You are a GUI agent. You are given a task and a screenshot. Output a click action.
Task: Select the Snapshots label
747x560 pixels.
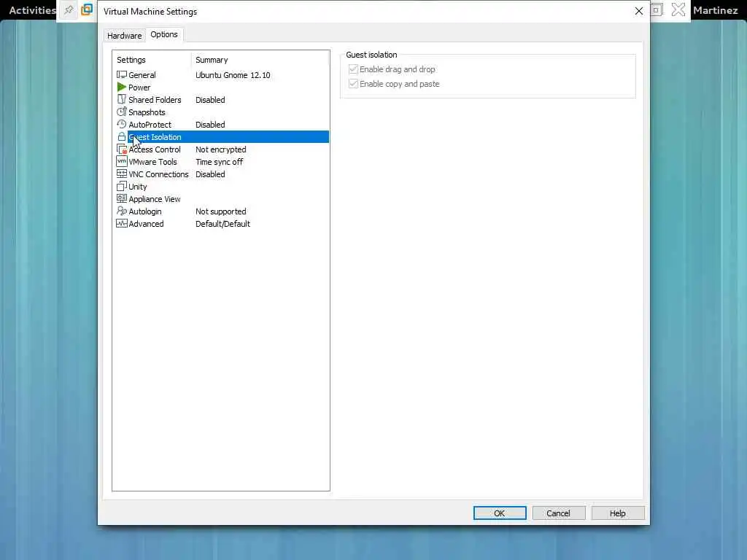pos(147,112)
